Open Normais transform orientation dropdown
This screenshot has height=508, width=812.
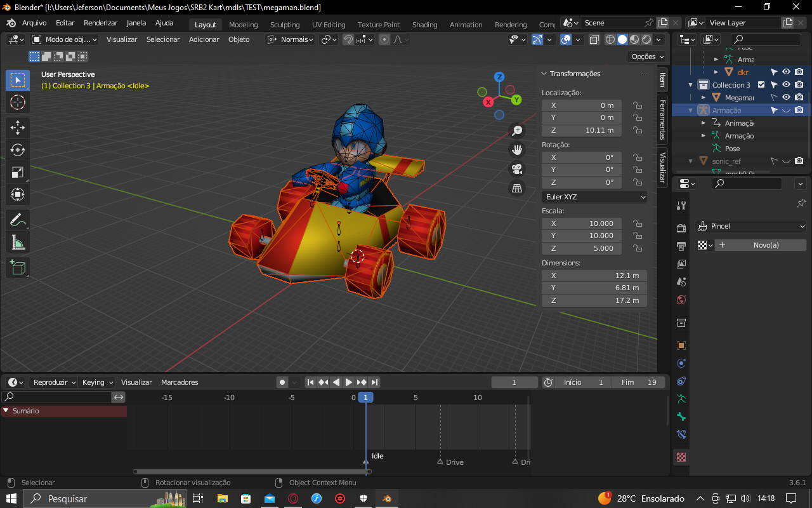point(291,39)
